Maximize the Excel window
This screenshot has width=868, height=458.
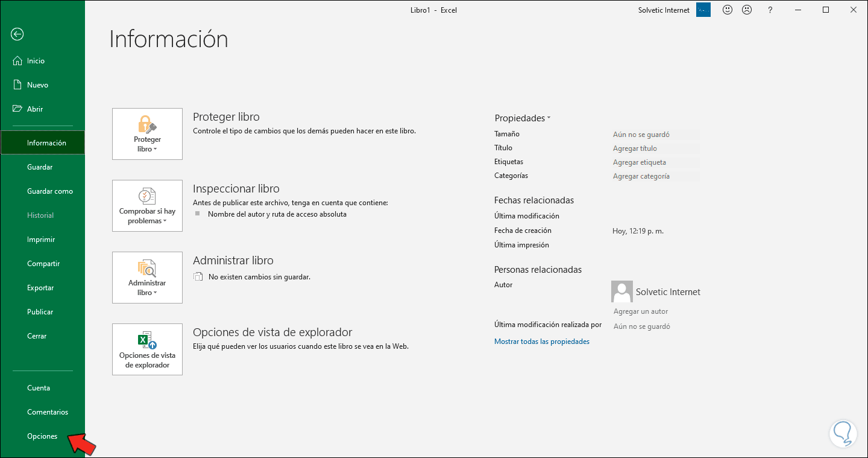826,10
